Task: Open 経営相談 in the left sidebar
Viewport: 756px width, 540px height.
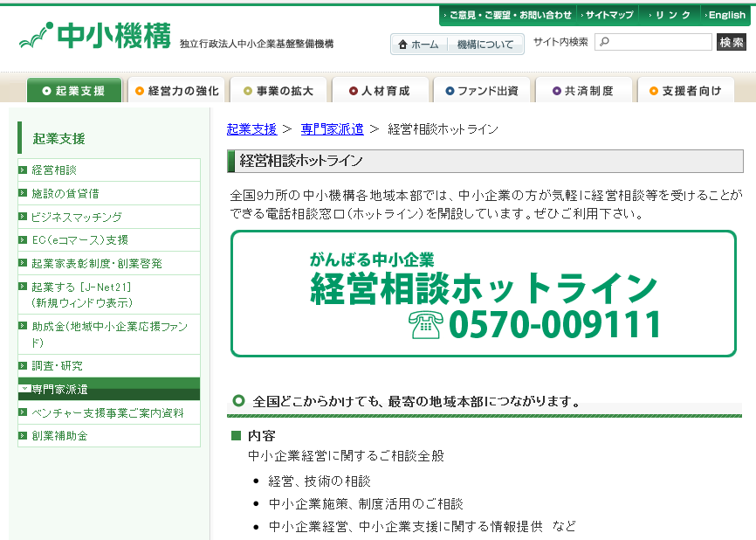Action: point(54,170)
